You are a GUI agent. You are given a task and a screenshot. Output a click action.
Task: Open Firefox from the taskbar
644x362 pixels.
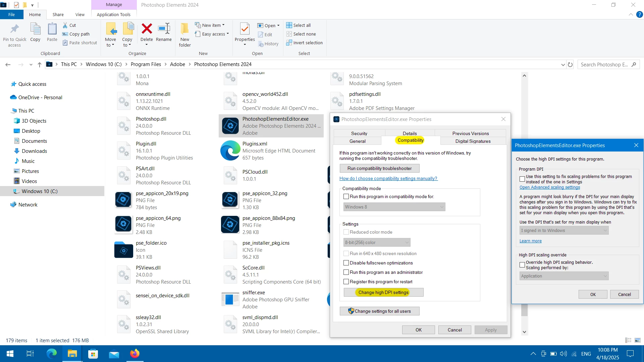tap(135, 354)
